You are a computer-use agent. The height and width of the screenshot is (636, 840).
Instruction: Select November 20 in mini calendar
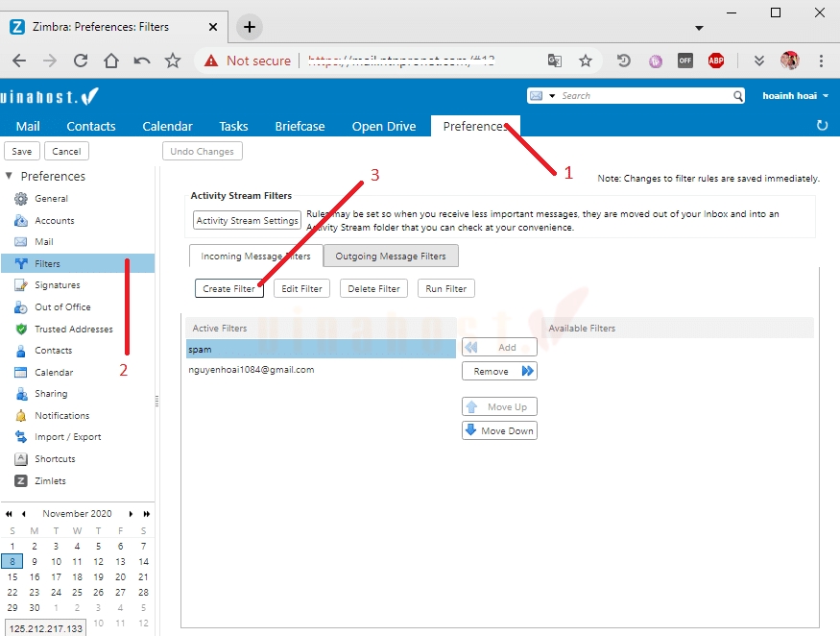tap(121, 577)
